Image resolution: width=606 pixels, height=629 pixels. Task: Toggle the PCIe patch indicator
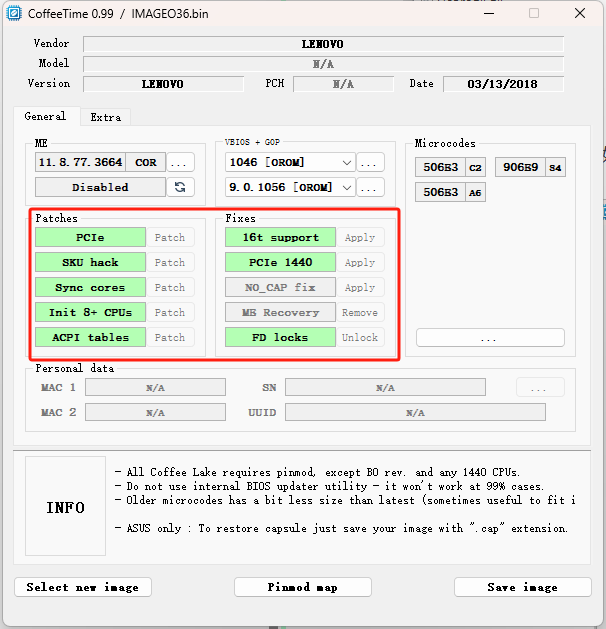click(90, 237)
